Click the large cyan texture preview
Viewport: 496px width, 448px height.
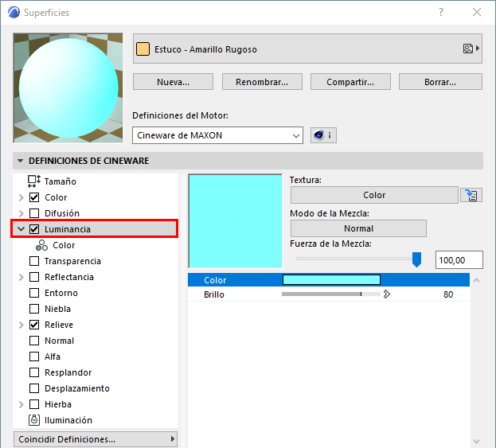pos(236,221)
